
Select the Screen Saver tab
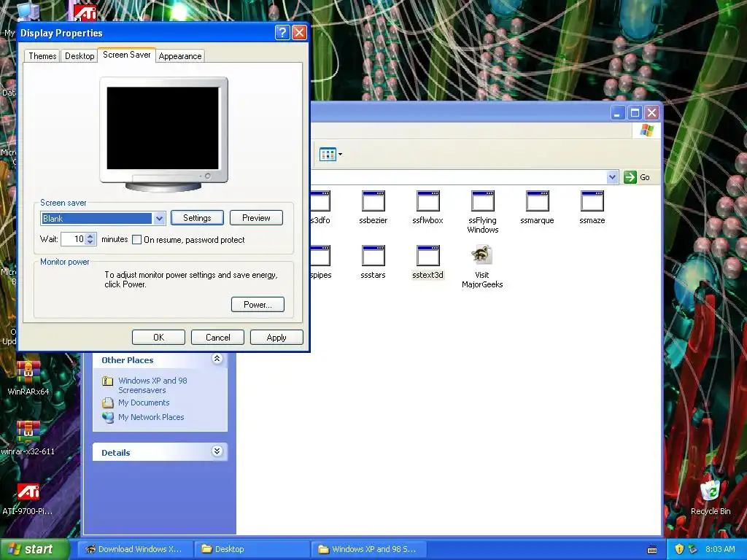click(127, 55)
